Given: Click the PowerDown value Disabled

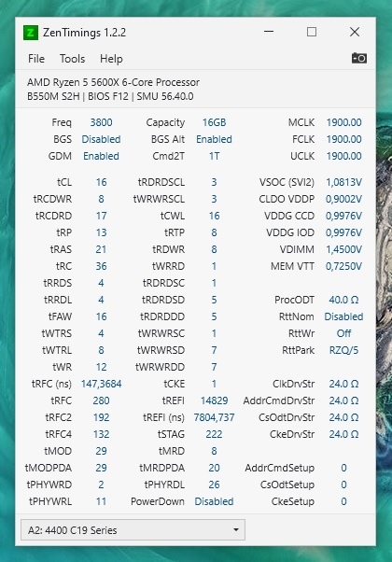Looking at the screenshot, I should tap(214, 501).
